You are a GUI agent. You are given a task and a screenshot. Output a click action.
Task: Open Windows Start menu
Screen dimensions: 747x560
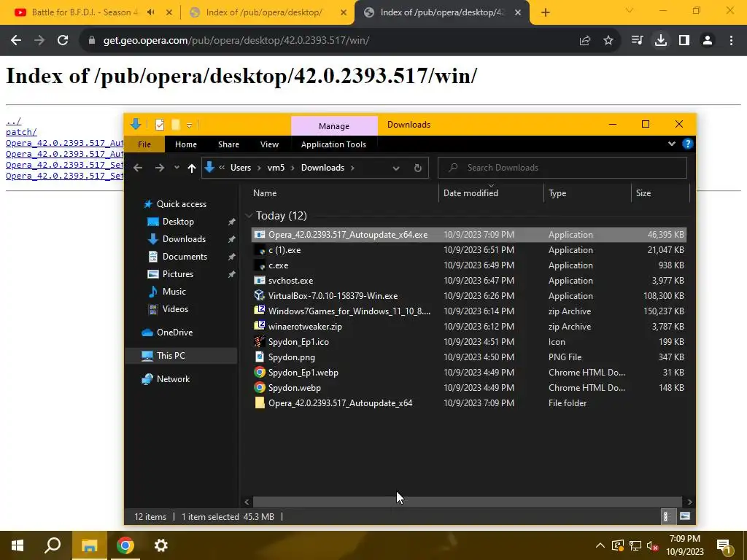pos(18,545)
